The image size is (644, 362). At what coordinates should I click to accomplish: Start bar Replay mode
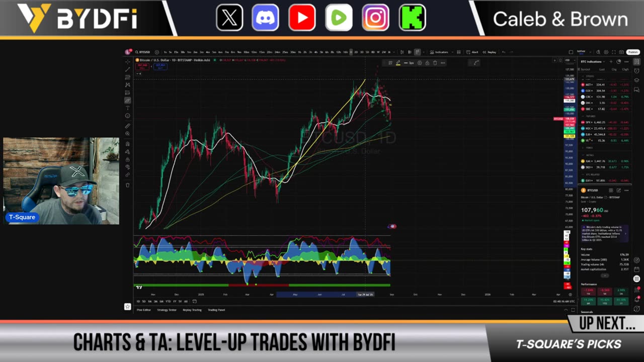490,52
